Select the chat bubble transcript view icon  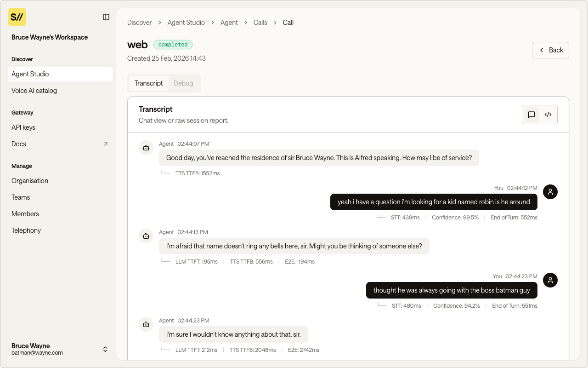(x=531, y=115)
